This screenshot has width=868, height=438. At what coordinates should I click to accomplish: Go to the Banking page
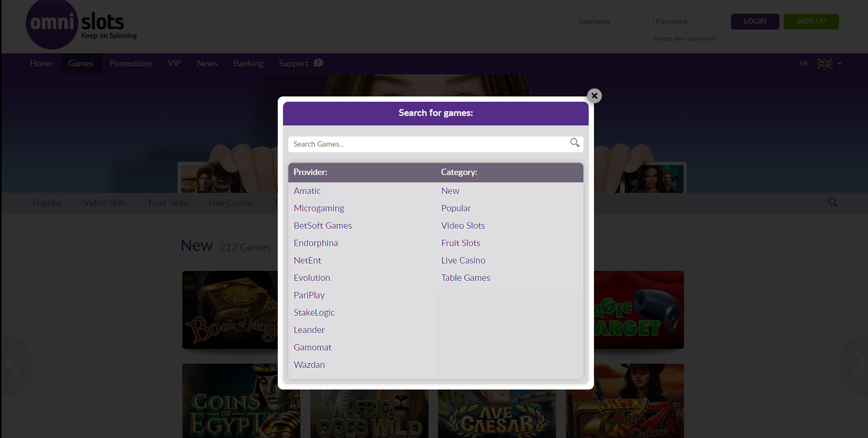[x=248, y=63]
